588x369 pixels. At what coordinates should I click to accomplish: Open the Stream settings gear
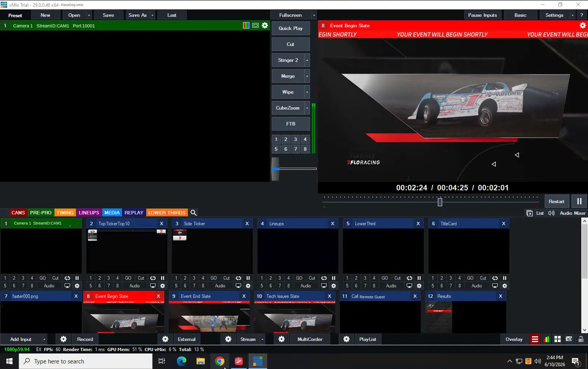click(x=228, y=339)
